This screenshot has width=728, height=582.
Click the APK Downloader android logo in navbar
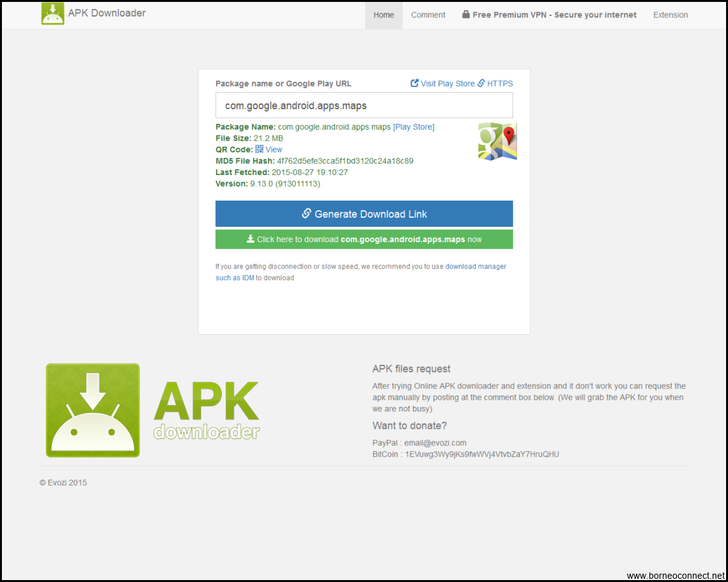[53, 13]
